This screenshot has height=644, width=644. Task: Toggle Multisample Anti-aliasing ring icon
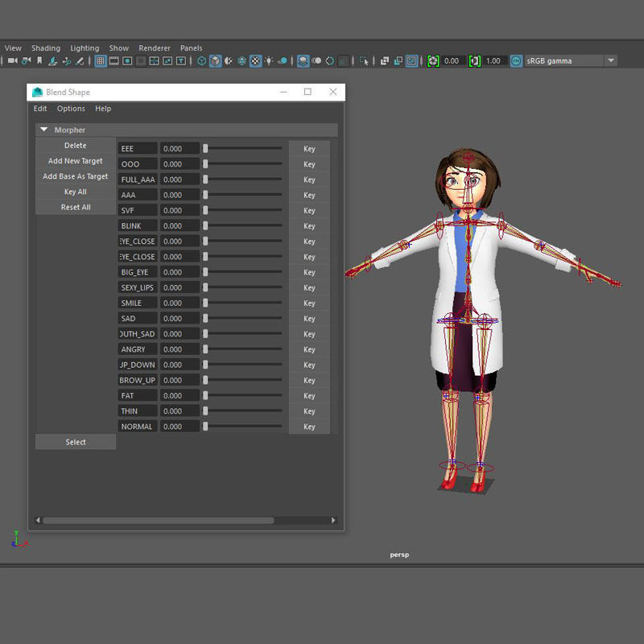click(330, 61)
